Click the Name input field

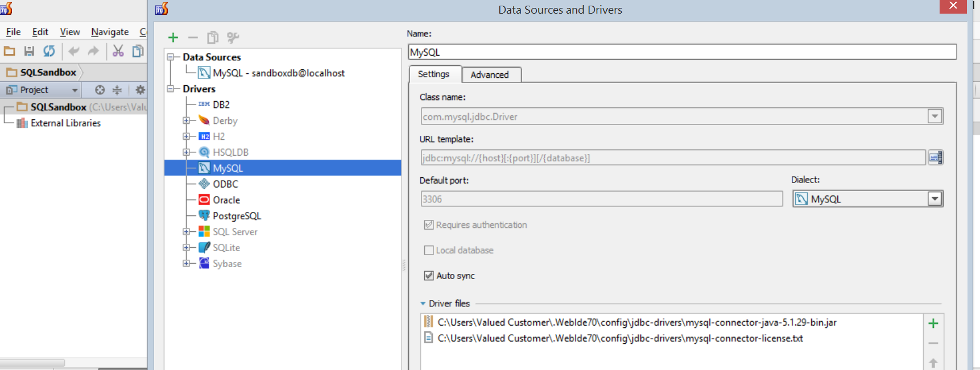(x=682, y=52)
